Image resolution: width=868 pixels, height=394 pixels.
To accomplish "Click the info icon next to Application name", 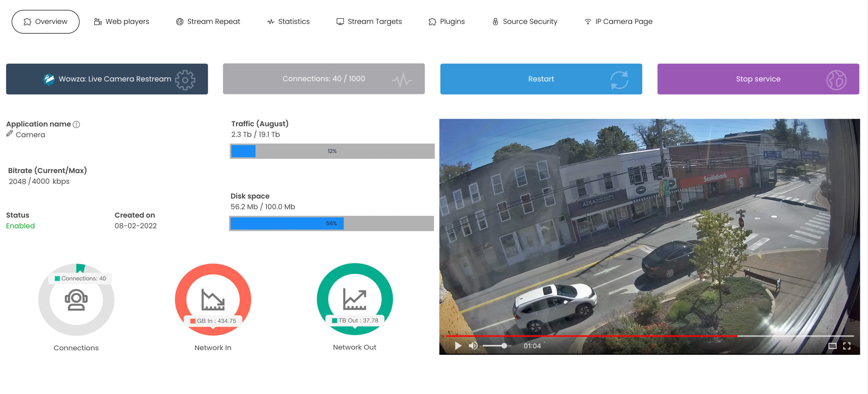I will click(76, 124).
